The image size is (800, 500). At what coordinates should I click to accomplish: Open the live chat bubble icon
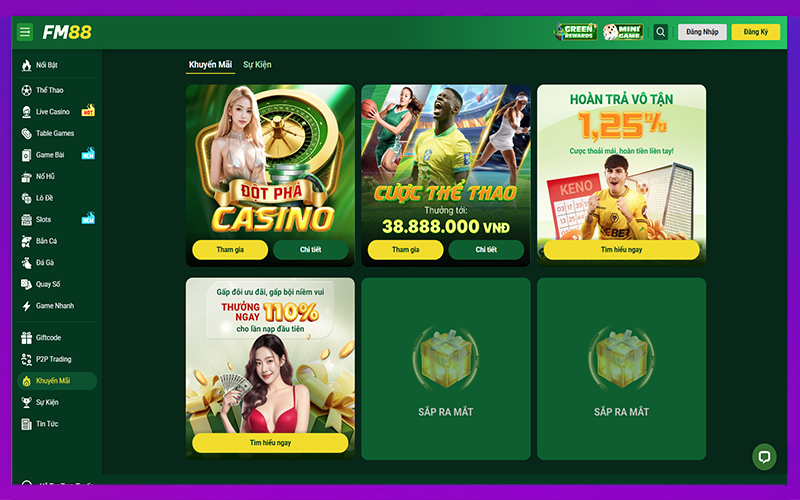click(764, 457)
